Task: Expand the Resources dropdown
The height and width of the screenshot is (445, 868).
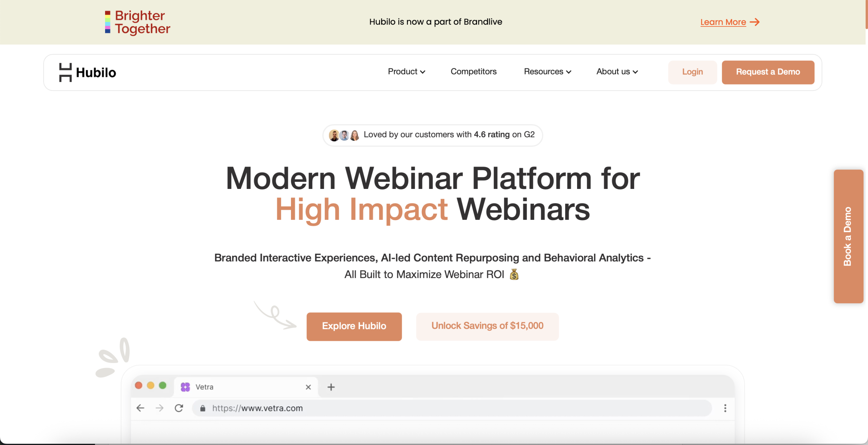Action: (x=547, y=72)
